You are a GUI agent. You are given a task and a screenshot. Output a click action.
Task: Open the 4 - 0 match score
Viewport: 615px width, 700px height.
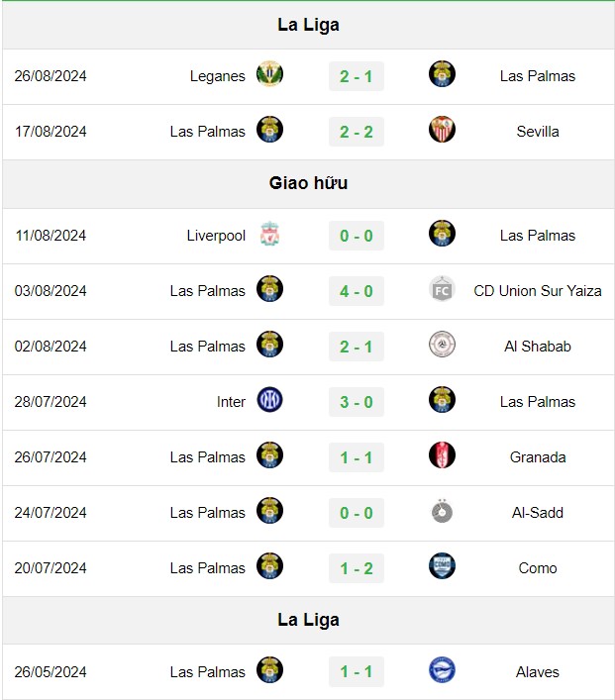tap(357, 291)
